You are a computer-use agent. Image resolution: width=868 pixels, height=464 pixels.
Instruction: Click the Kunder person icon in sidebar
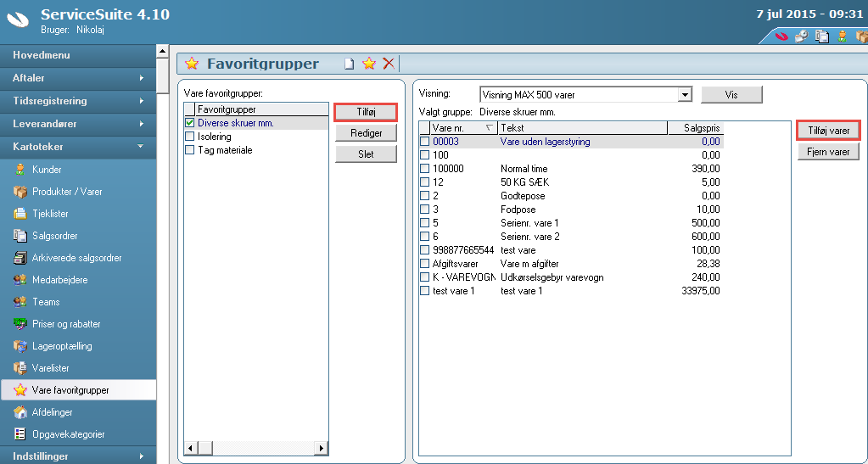coord(20,170)
